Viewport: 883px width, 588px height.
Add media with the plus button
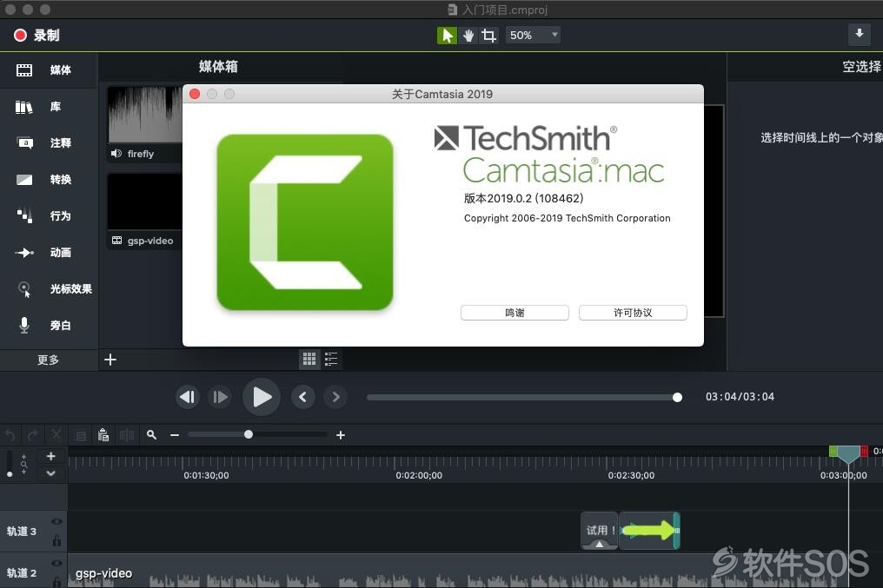coord(110,360)
